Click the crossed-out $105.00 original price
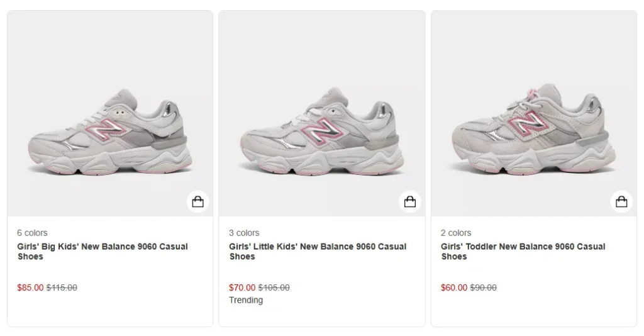644x336 pixels. pyautogui.click(x=274, y=288)
